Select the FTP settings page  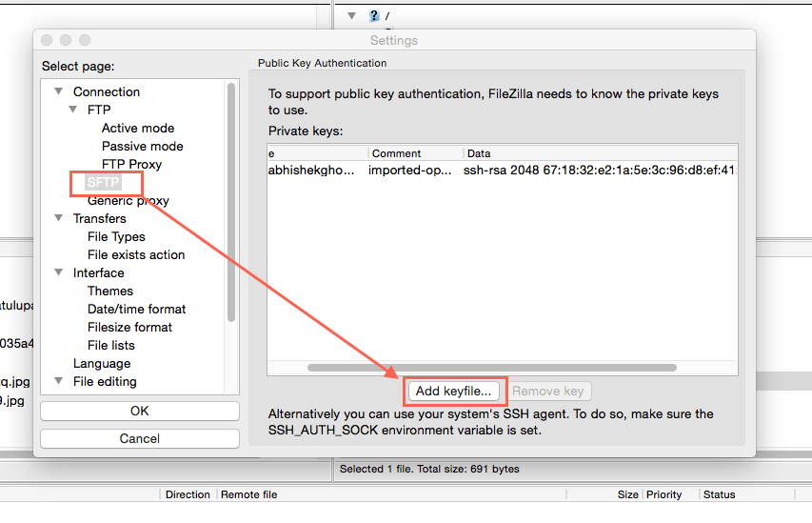[99, 110]
